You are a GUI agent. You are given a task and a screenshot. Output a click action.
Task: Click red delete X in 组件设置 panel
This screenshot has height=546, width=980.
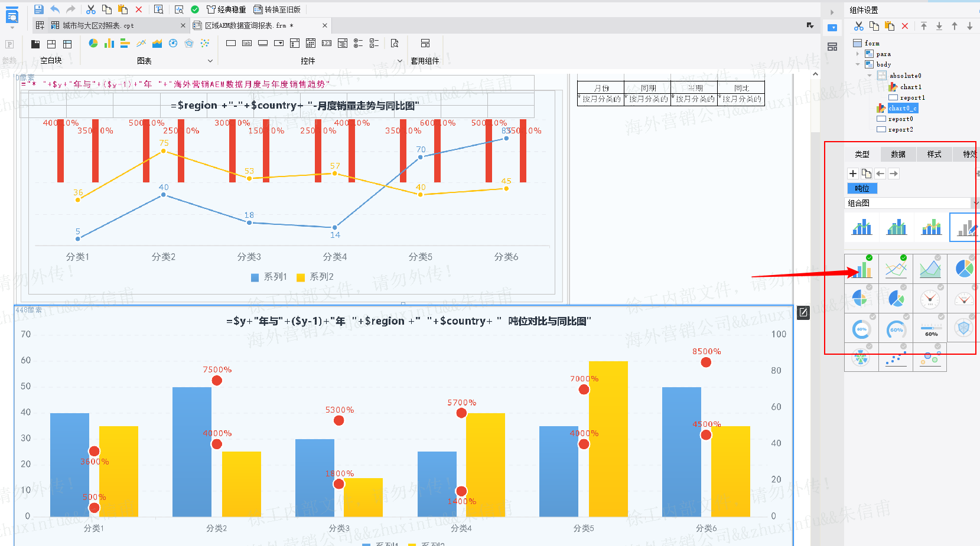(x=905, y=26)
